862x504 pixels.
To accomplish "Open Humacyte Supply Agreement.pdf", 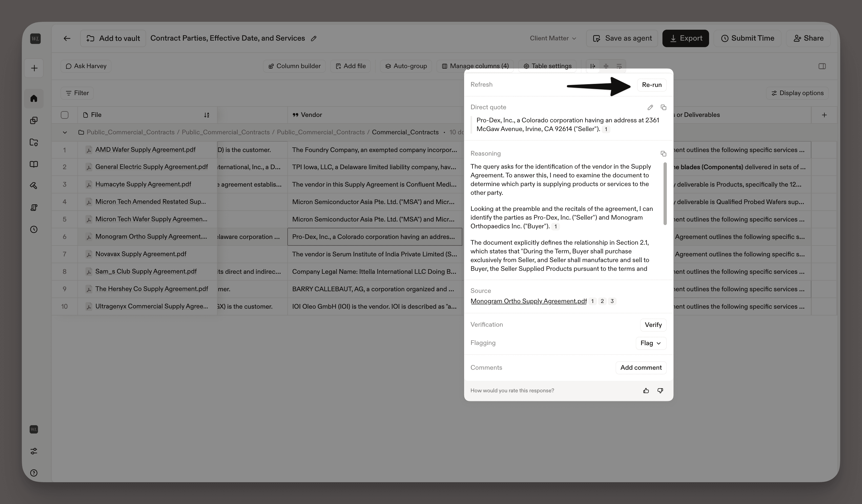I will pos(143,184).
